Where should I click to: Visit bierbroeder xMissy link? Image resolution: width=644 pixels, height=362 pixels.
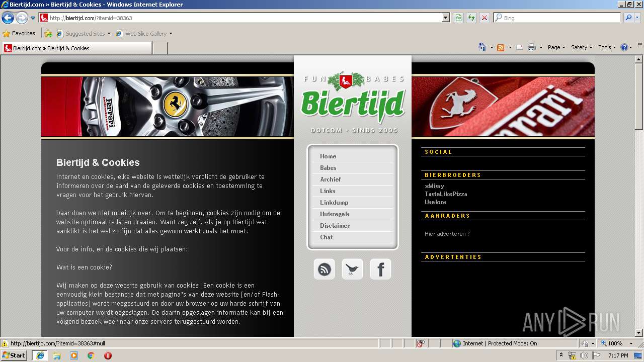tap(434, 186)
